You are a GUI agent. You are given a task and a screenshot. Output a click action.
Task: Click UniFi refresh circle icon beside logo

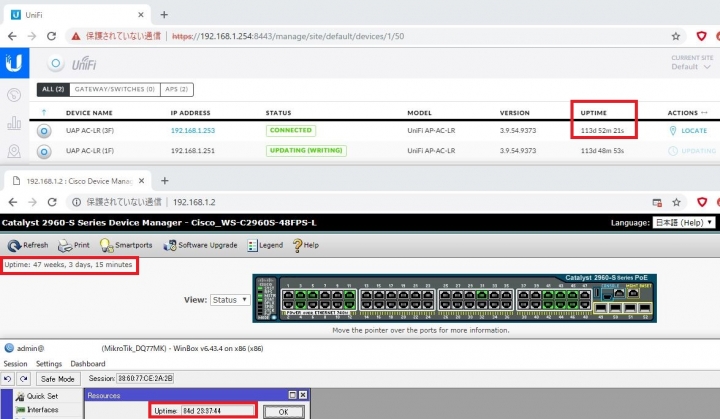pos(56,63)
